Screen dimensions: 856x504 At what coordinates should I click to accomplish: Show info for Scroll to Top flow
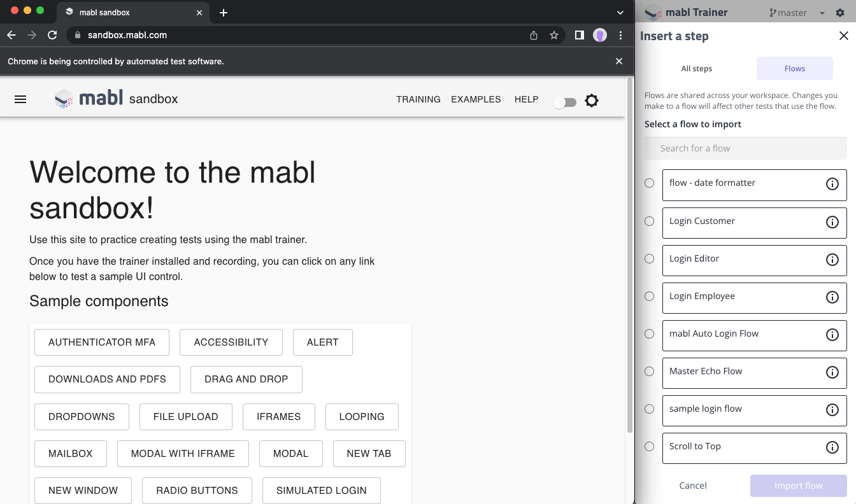832,447
